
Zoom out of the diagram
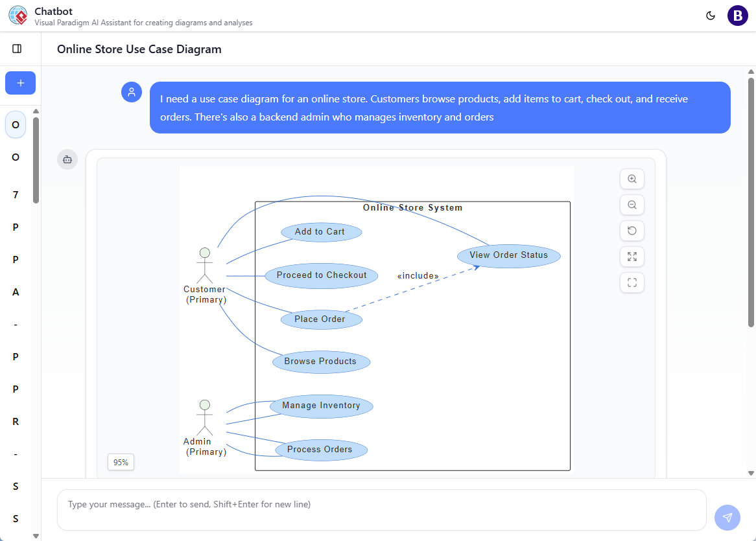[632, 205]
